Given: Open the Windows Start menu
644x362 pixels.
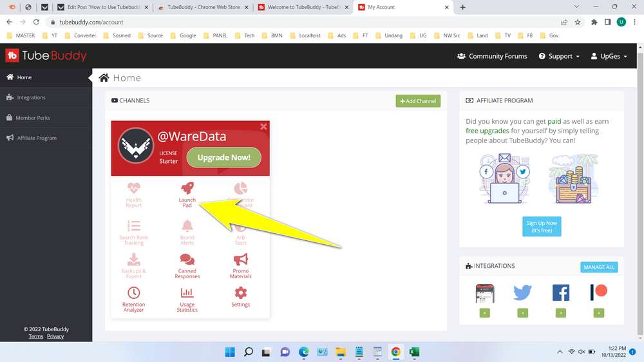Looking at the screenshot, I should (230, 352).
